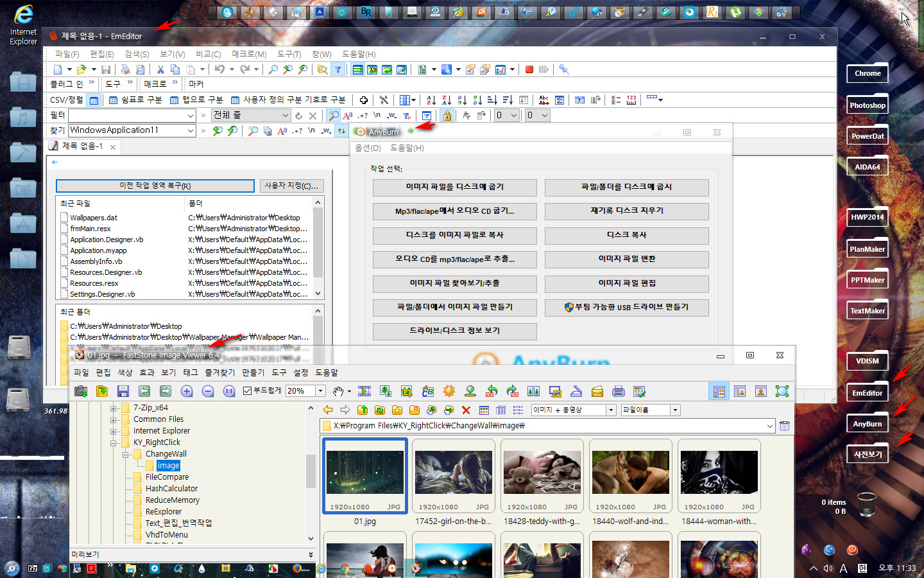Click desktop Photoshop shortcut
924x578 pixels.
coord(868,105)
